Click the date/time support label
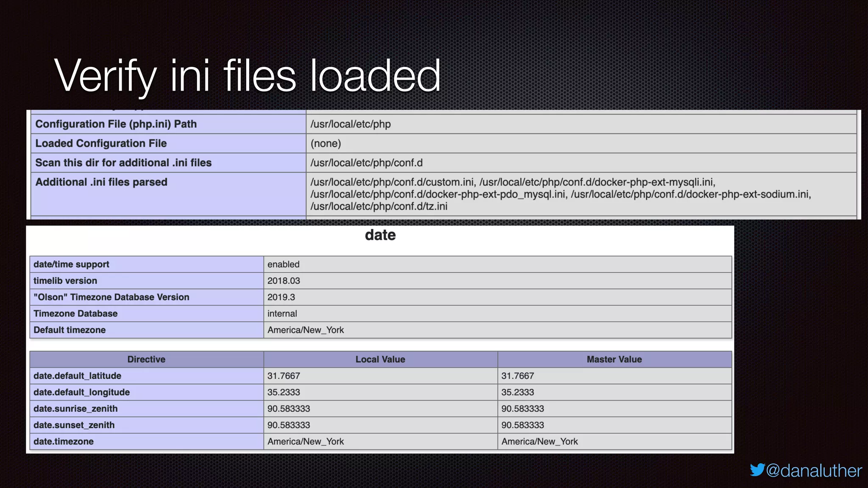The height and width of the screenshot is (488, 868). point(71,264)
